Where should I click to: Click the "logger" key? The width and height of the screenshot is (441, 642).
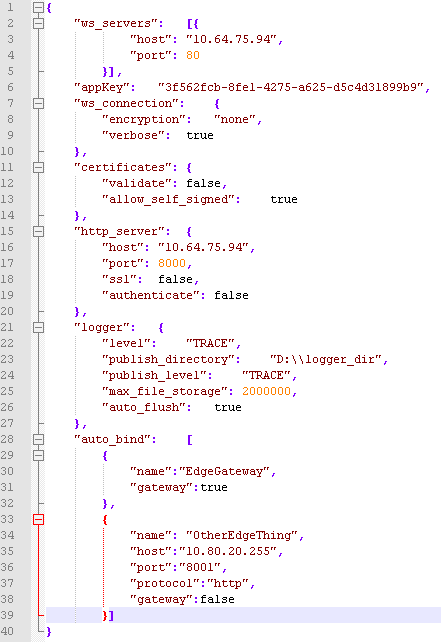click(x=102, y=327)
